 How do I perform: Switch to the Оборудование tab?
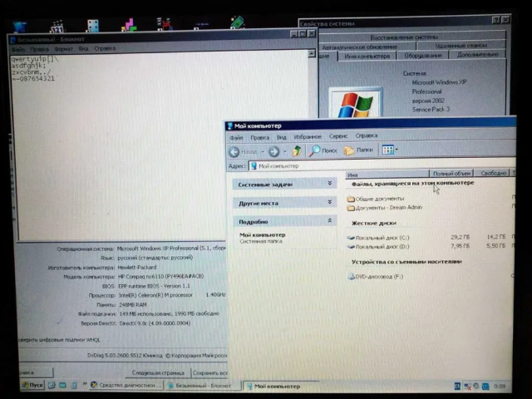point(423,56)
